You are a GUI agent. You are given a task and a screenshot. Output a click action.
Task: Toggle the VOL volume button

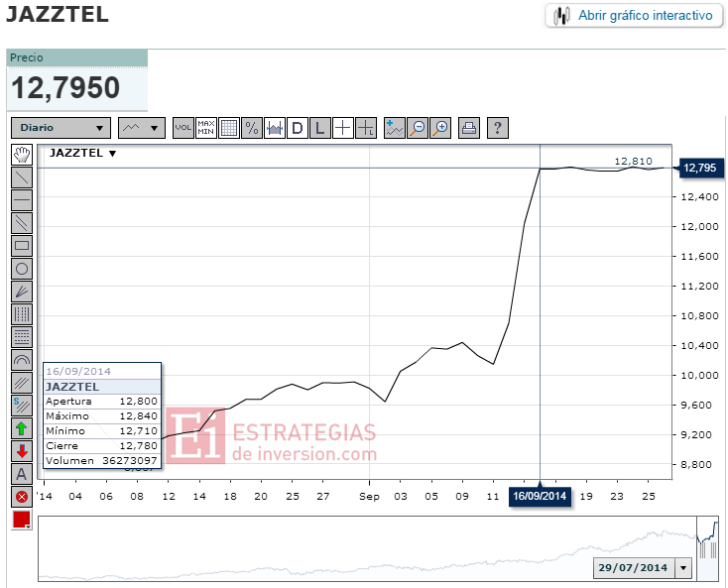(x=183, y=128)
